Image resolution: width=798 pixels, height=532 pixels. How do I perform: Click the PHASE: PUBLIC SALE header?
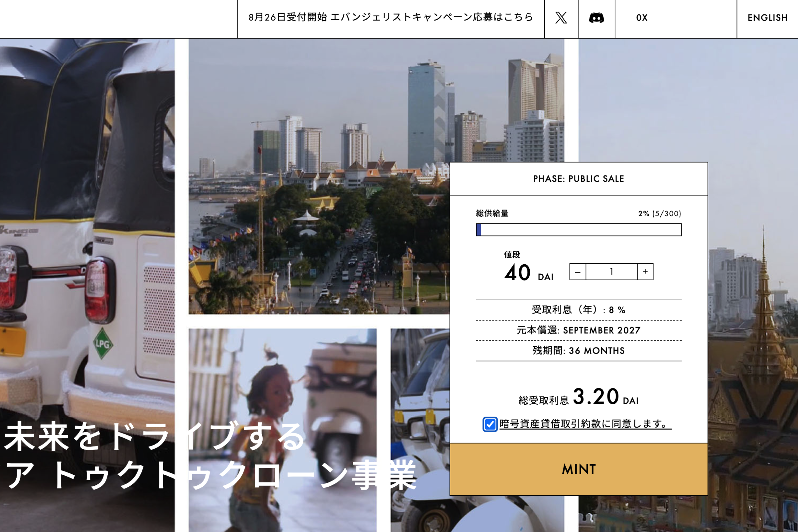pos(579,179)
